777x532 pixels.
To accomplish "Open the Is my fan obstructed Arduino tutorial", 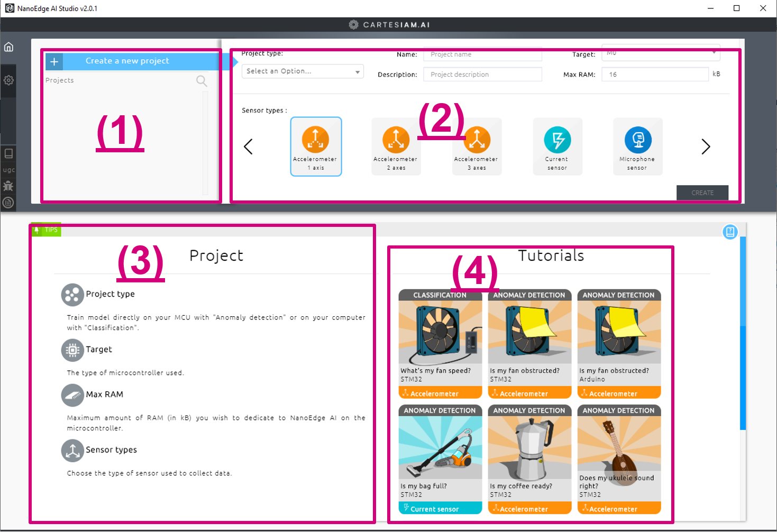I will [x=619, y=344].
